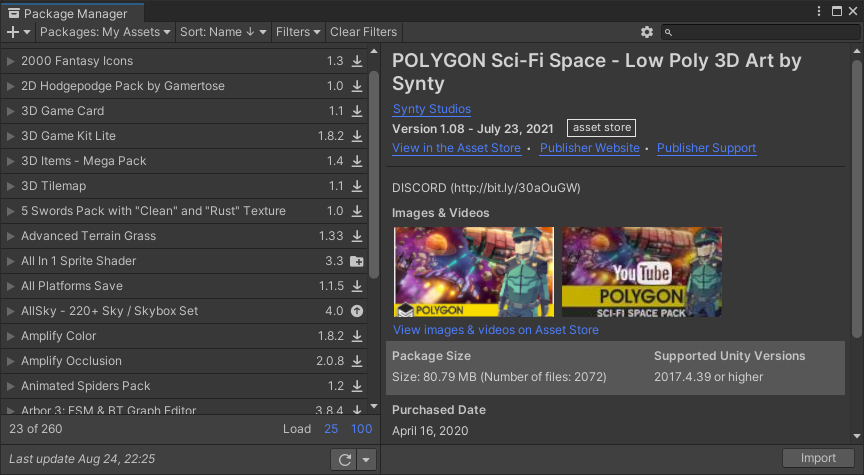Open the Sort: Name dropdown
The height and width of the screenshot is (475, 864).
(223, 32)
